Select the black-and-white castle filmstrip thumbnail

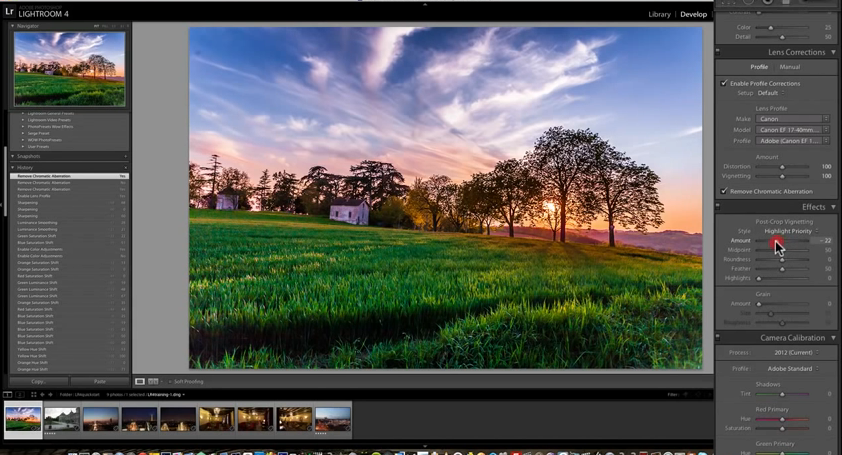(x=62, y=419)
